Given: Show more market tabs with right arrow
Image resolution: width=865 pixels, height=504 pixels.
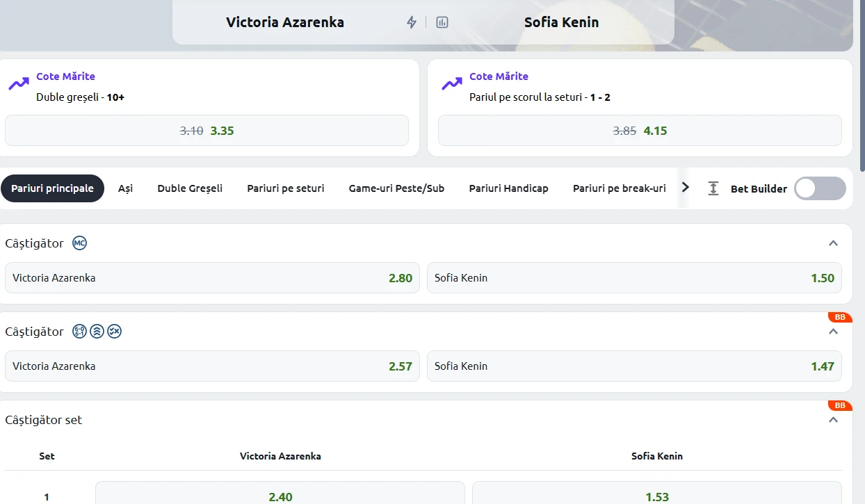Looking at the screenshot, I should coord(686,187).
